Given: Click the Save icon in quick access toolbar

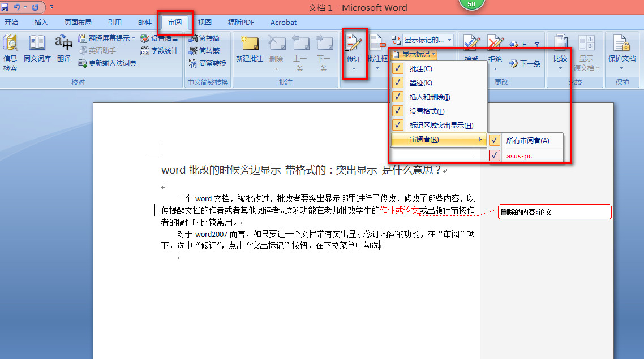Looking at the screenshot, I should coord(5,7).
